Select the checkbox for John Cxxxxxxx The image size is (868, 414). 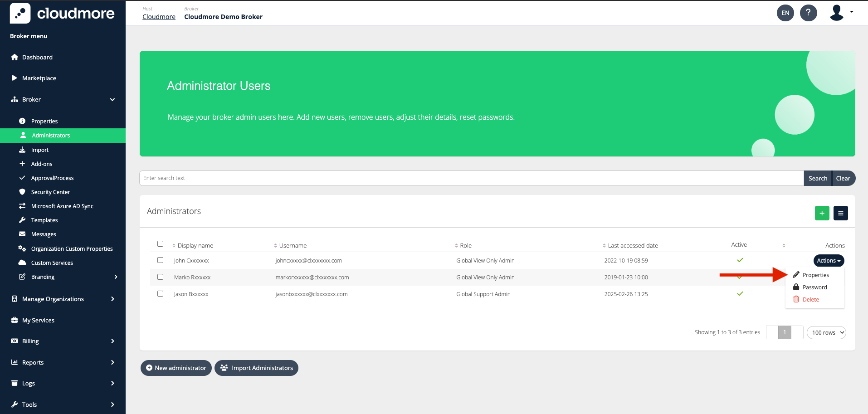coord(160,260)
